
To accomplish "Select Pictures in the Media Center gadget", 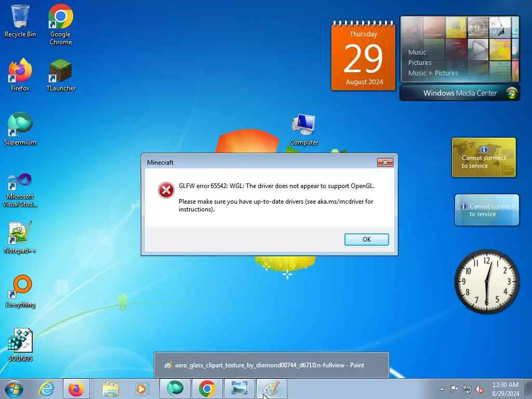I will [420, 63].
